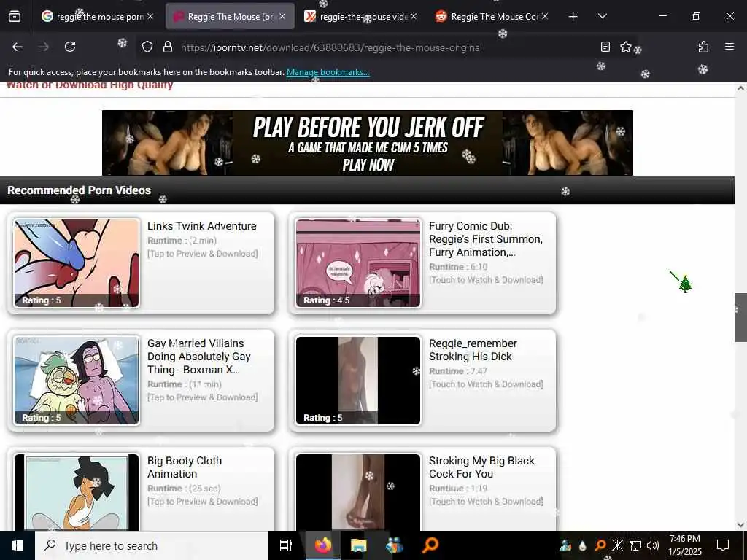The width and height of the screenshot is (747, 560).
Task: Open the Windows Start menu
Action: 18,545
